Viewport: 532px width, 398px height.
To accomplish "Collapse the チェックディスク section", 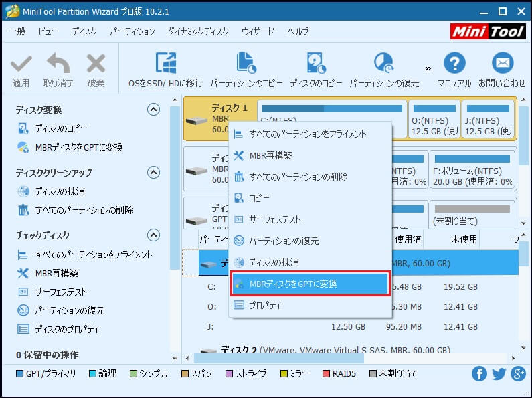I will pos(153,235).
